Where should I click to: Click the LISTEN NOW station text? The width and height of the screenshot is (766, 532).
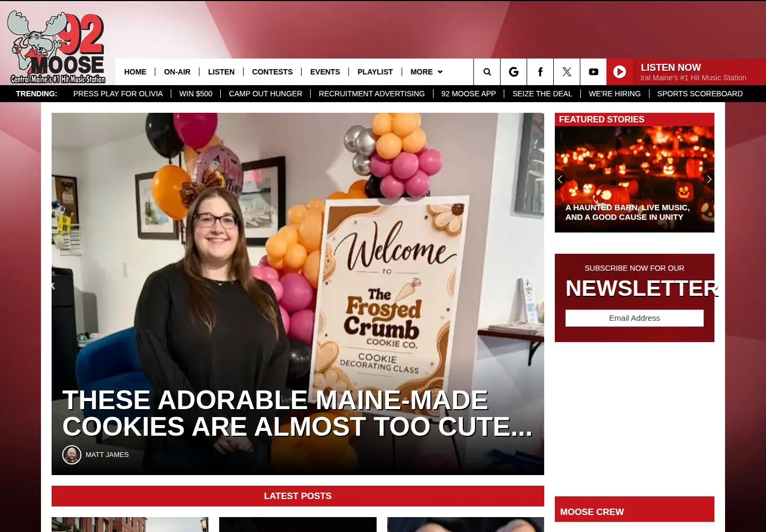[671, 68]
